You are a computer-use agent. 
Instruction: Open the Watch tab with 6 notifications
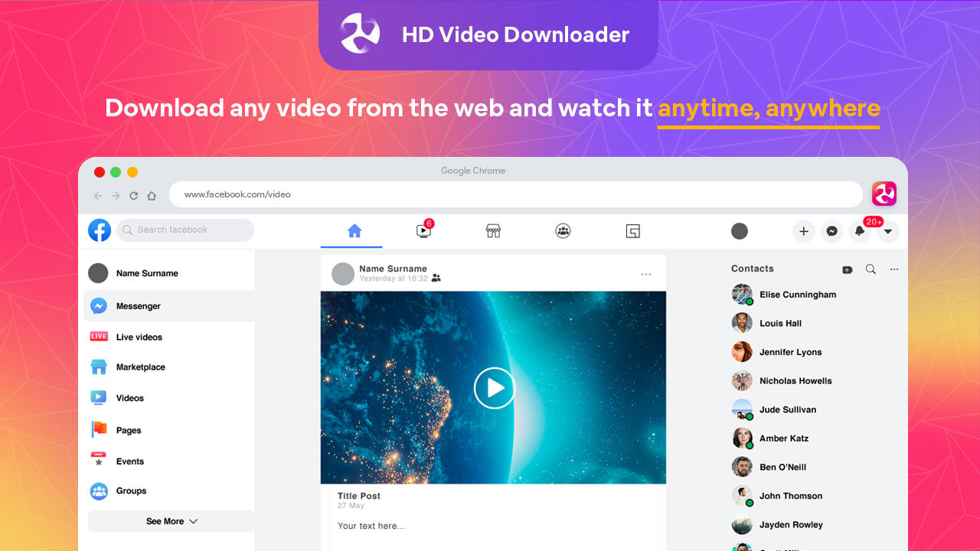pyautogui.click(x=423, y=230)
